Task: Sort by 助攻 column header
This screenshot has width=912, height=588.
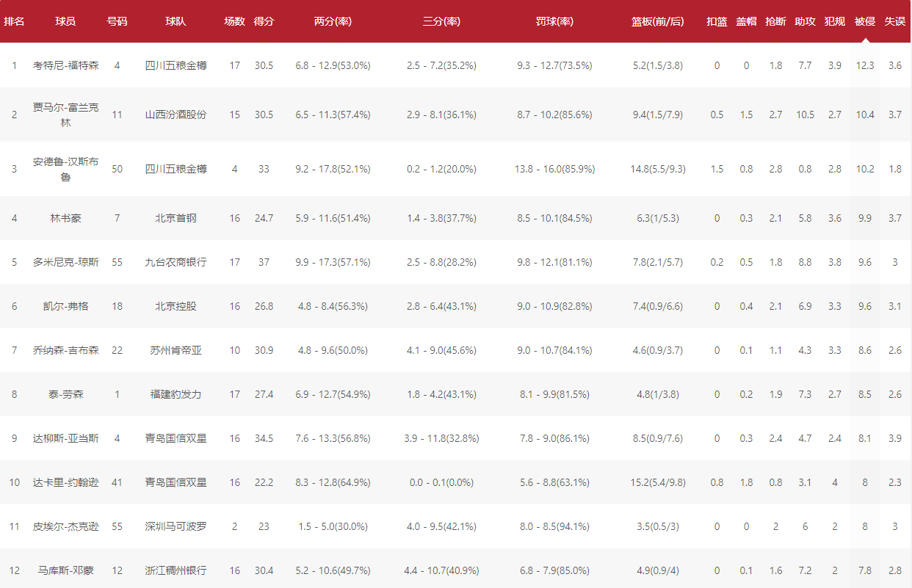Action: (x=805, y=22)
